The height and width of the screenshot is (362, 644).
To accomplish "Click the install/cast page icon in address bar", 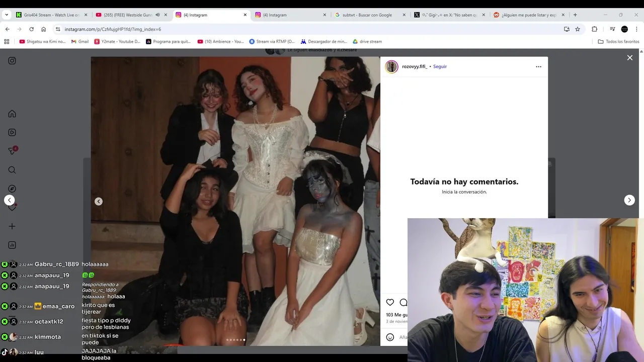I will (x=567, y=29).
